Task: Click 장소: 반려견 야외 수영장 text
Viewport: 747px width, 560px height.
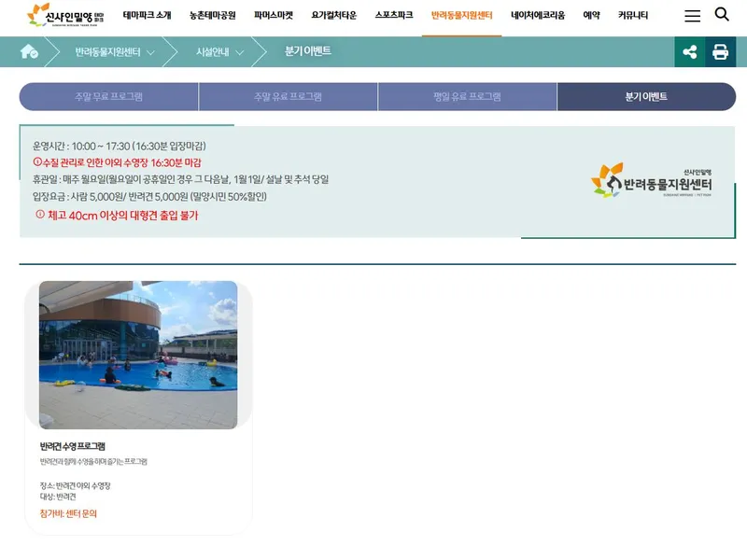Action: pos(76,485)
